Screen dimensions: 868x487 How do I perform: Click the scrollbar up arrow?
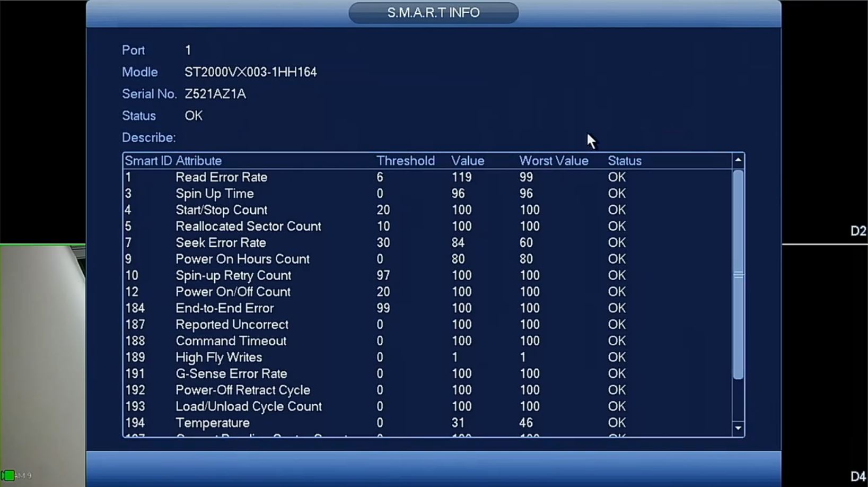coord(738,160)
